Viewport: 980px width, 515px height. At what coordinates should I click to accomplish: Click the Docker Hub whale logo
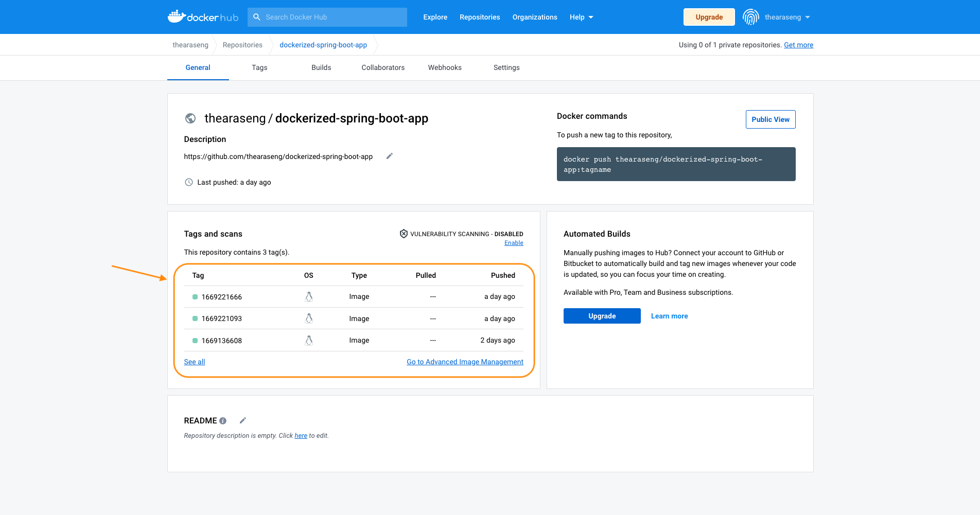point(203,17)
